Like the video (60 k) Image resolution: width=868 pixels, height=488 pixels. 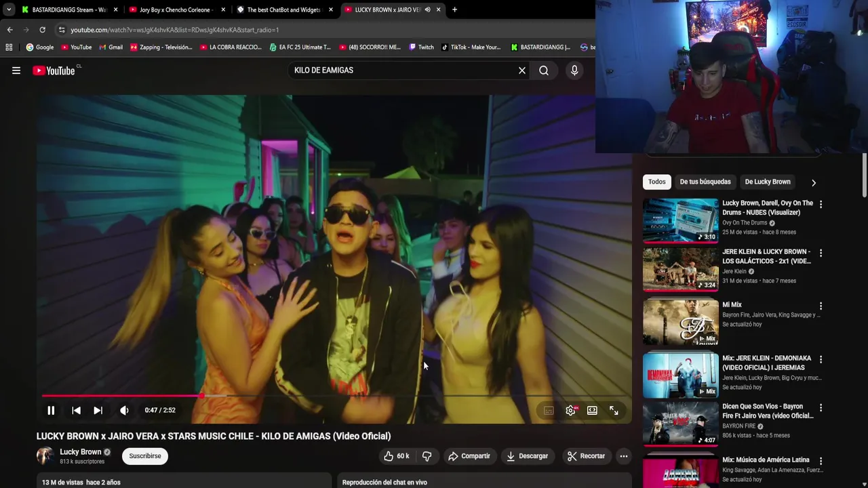click(x=397, y=456)
